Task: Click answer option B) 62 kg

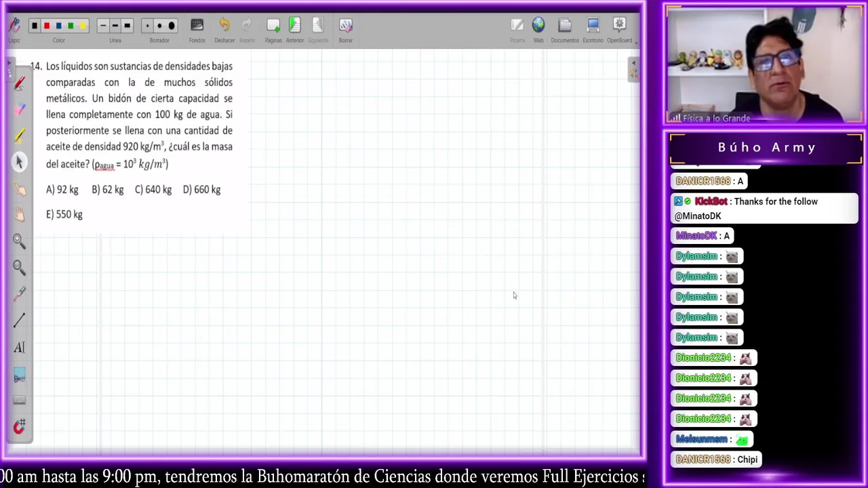Action: [108, 190]
